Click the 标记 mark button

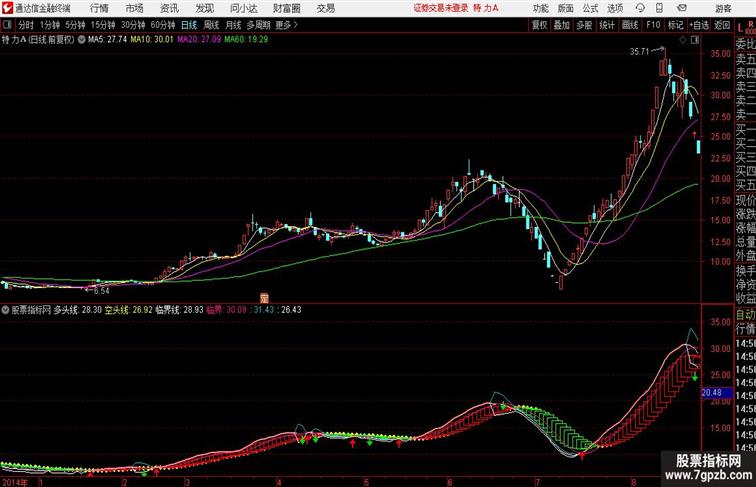(675, 25)
